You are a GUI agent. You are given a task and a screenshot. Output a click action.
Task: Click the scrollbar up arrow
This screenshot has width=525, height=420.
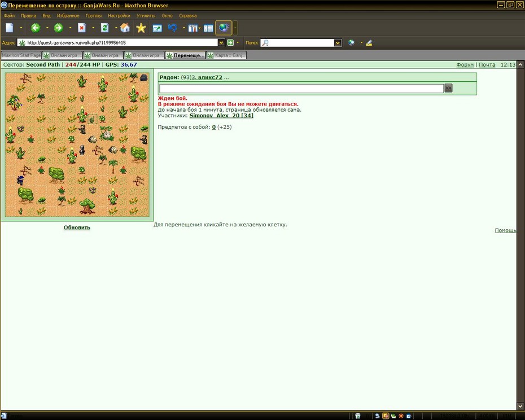[x=520, y=64]
